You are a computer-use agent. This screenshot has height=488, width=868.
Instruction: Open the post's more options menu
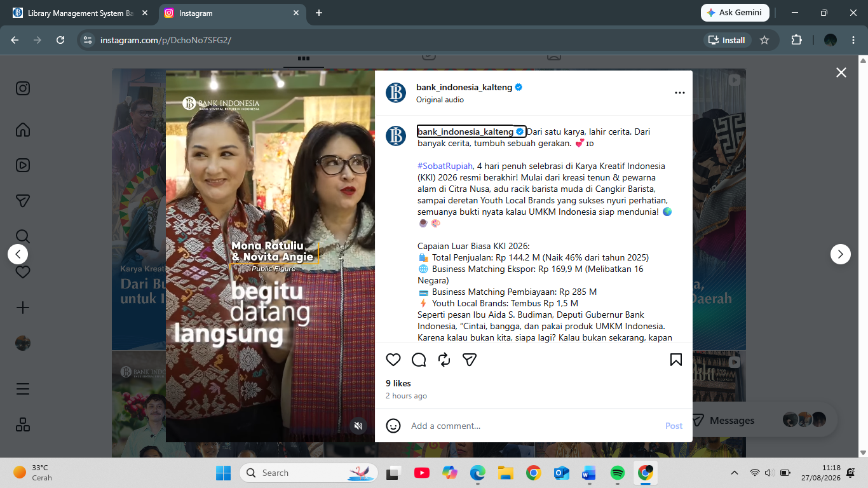(x=680, y=93)
